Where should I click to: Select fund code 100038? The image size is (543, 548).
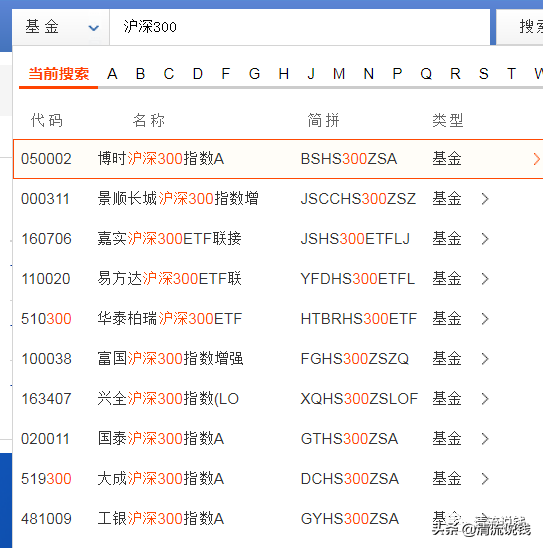point(46,359)
